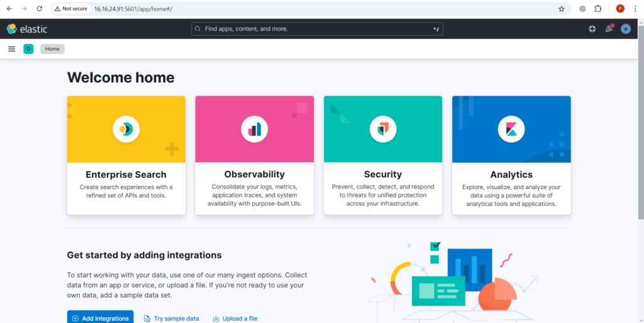Open the Observability card title
This screenshot has height=323, width=644.
254,175
